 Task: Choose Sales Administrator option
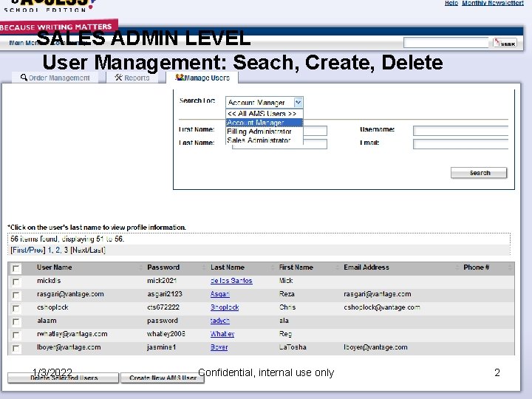tap(265, 140)
